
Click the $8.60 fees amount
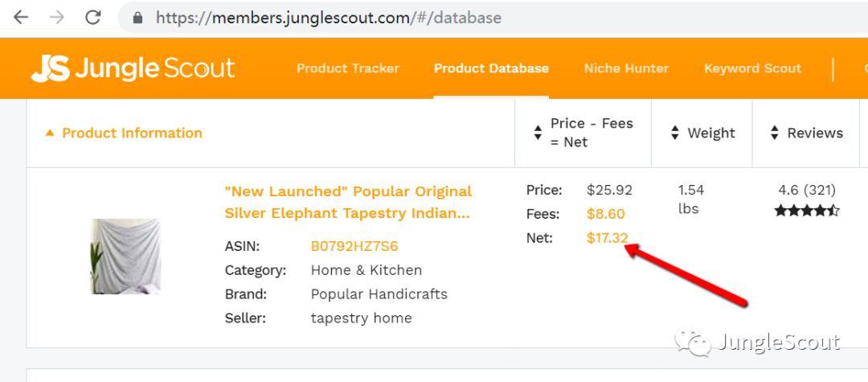(605, 214)
